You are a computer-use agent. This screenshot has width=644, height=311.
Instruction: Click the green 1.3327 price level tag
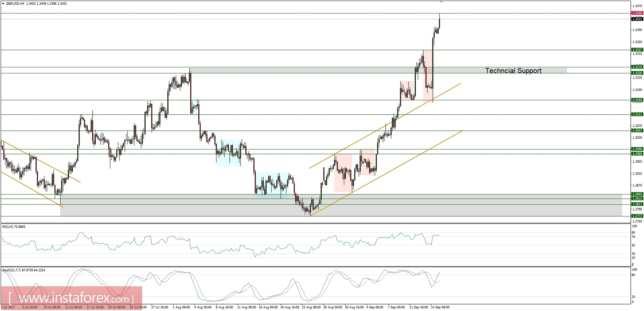tap(637, 50)
